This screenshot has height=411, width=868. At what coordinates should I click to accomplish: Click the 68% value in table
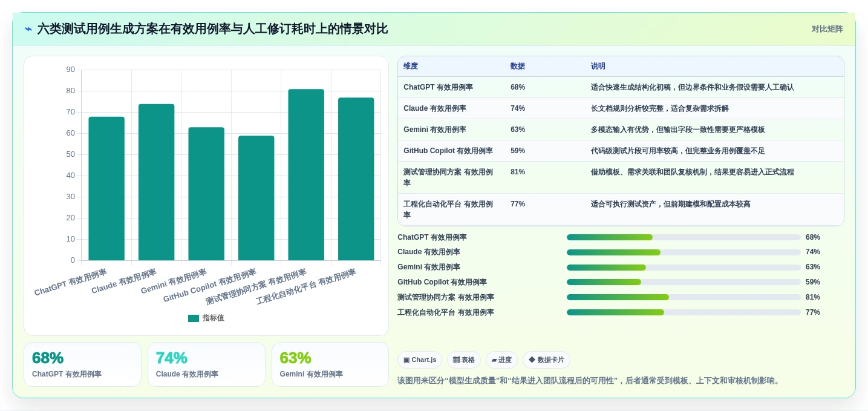pos(518,87)
